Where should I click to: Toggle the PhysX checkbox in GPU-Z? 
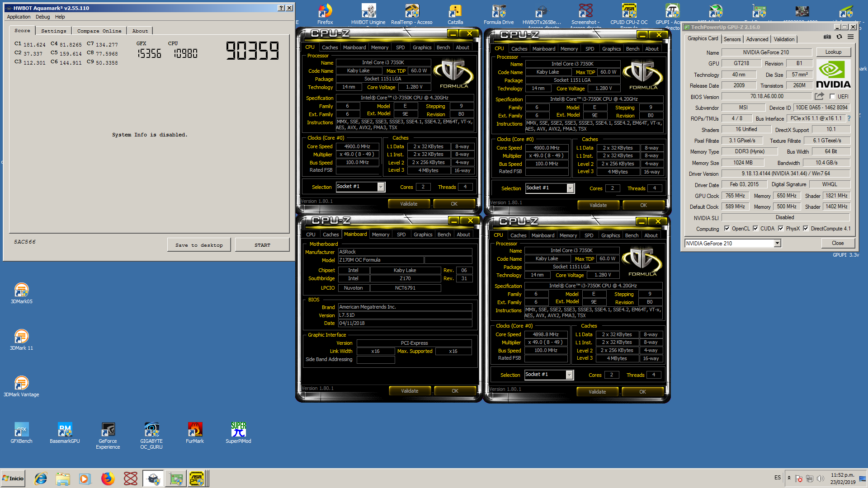pyautogui.click(x=780, y=229)
